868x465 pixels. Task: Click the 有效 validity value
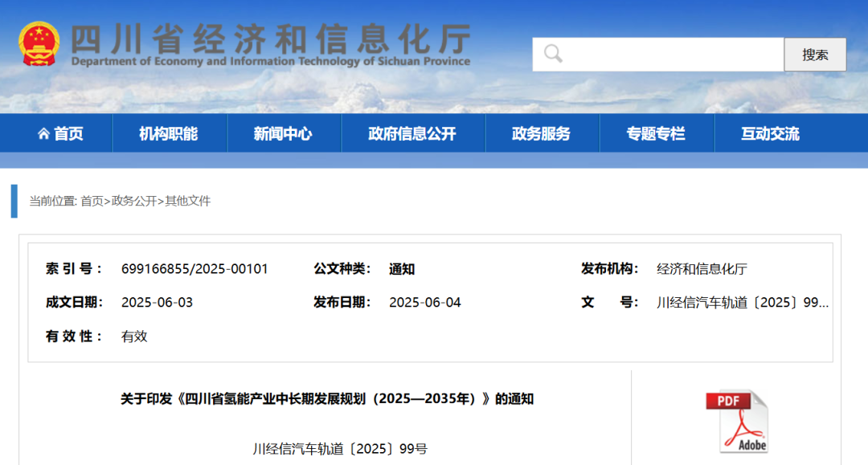pyautogui.click(x=134, y=337)
